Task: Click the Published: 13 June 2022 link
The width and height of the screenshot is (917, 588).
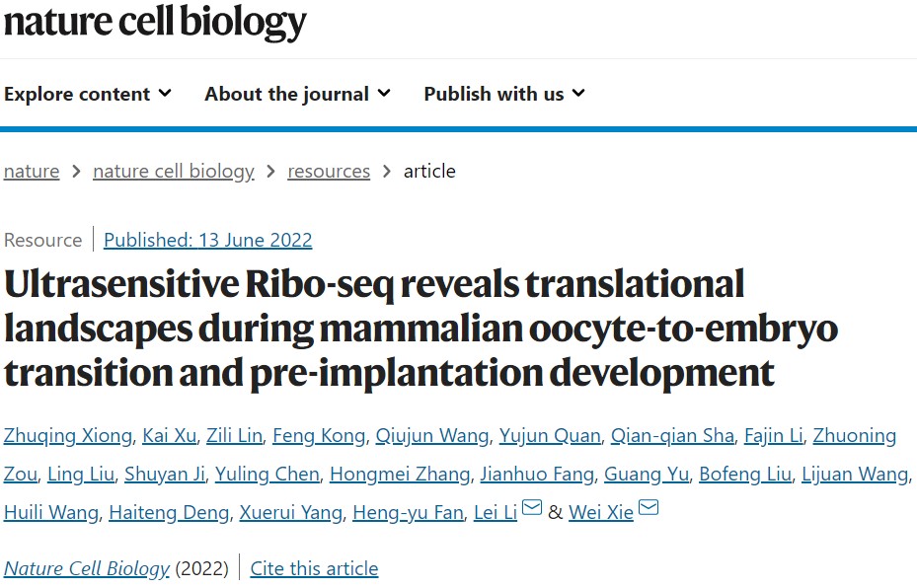Action: [207, 240]
